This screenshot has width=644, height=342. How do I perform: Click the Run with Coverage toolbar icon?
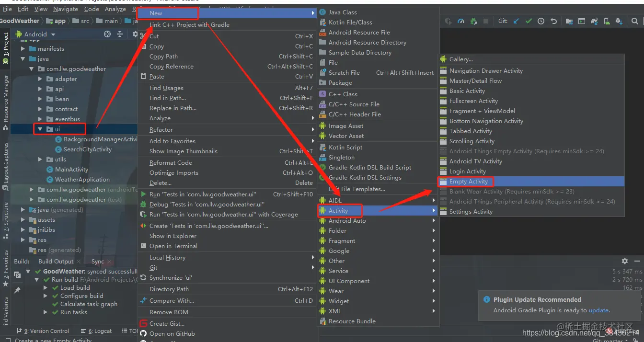click(x=448, y=21)
